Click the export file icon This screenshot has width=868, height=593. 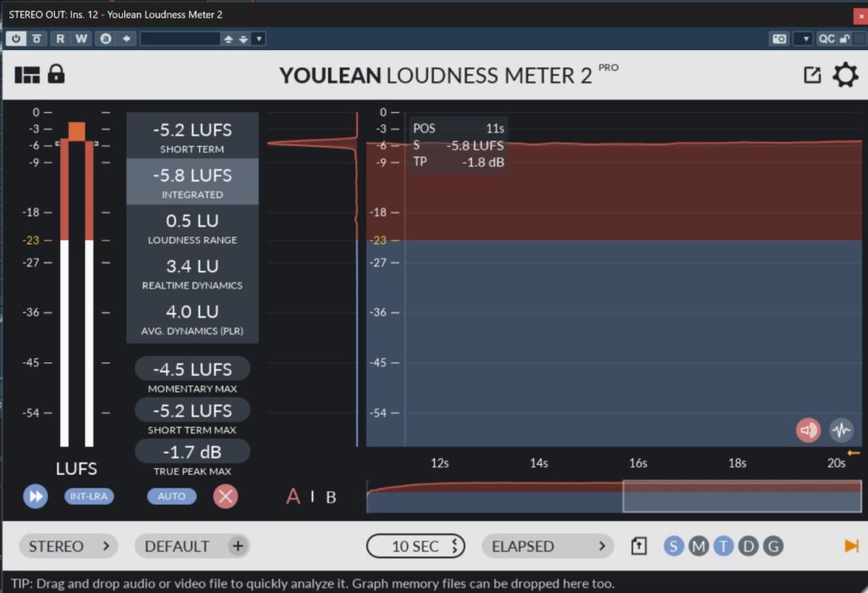[639, 546]
